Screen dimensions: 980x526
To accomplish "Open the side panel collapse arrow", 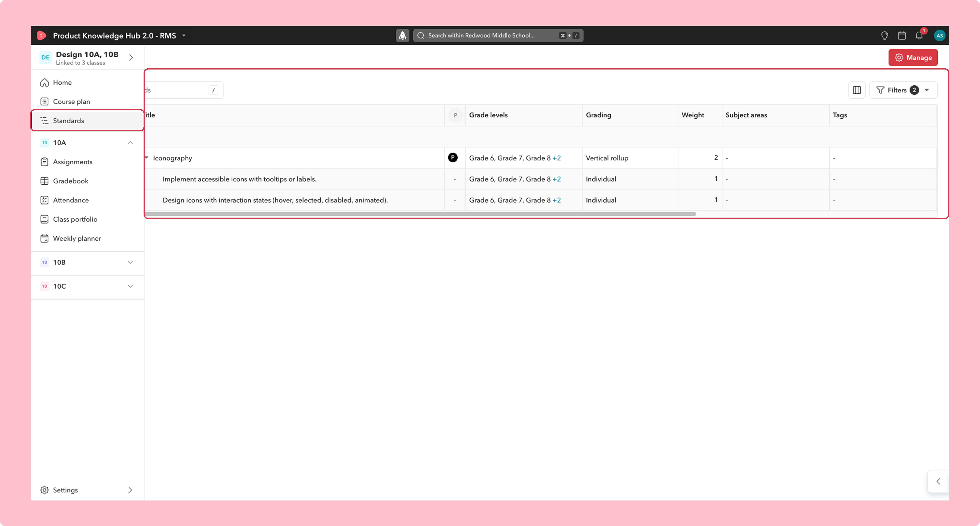I will [938, 482].
